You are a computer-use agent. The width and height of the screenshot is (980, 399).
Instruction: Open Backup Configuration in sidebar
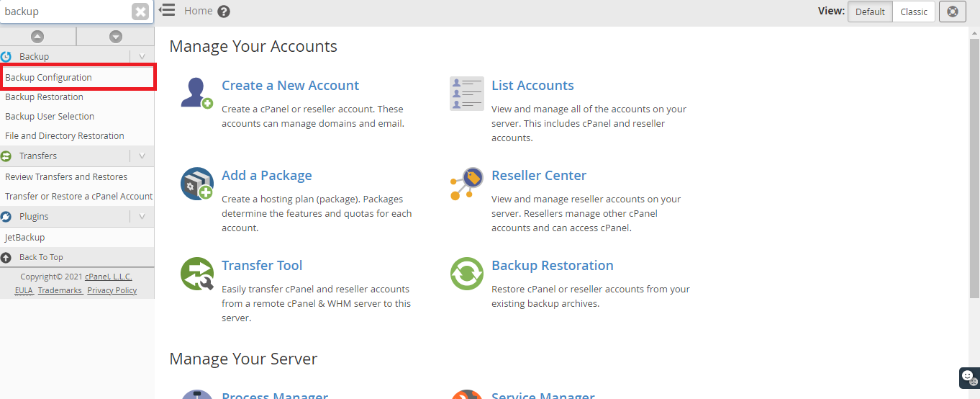(x=48, y=78)
